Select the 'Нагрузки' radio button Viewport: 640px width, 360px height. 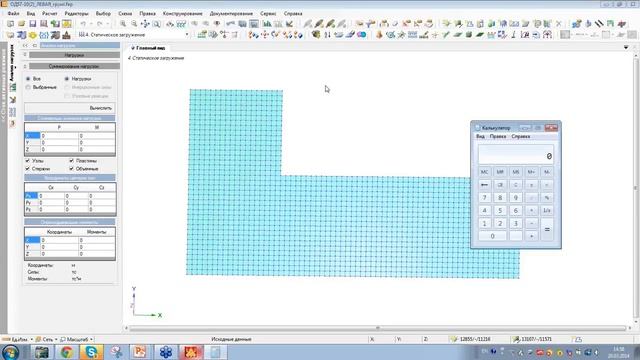(67, 79)
